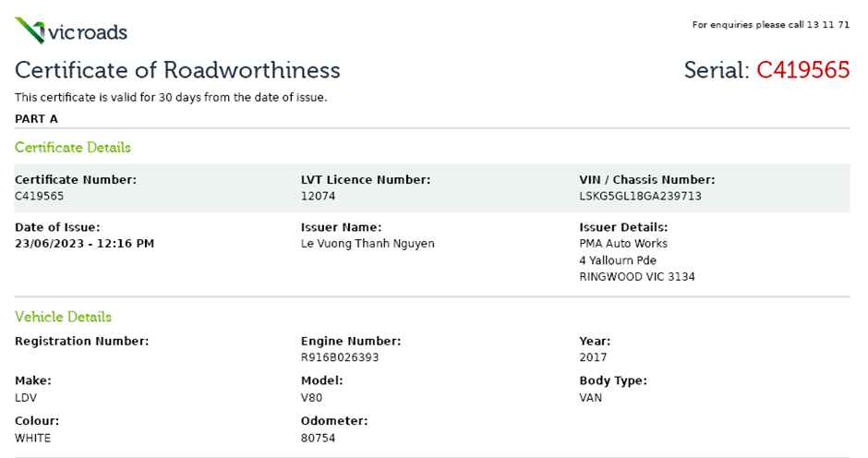Click the body type value VAN

tap(592, 397)
